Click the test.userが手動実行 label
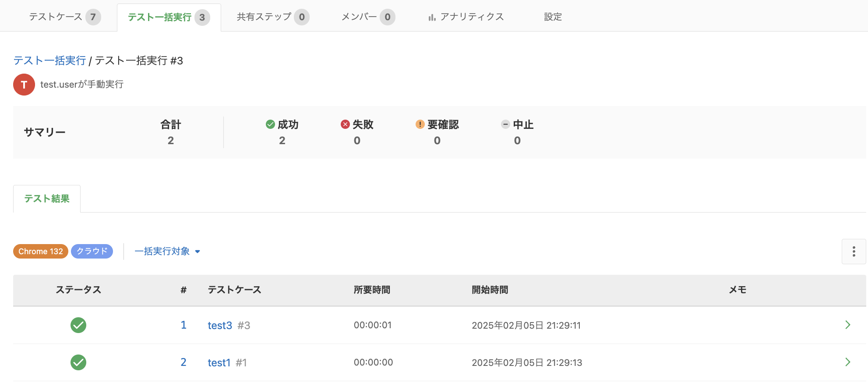The height and width of the screenshot is (383, 868). coord(82,84)
